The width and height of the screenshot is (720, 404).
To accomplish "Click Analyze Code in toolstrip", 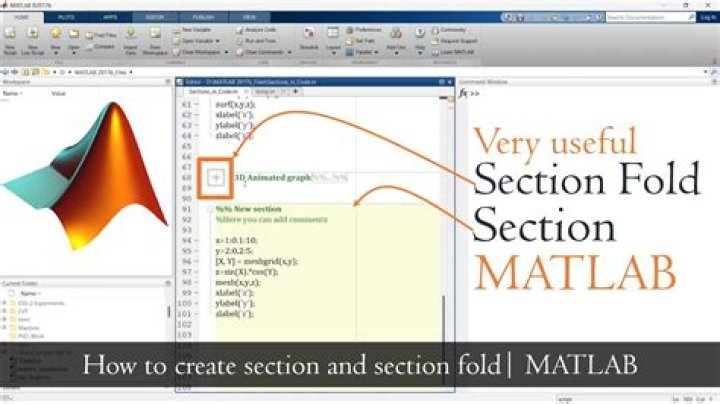I will [x=256, y=30].
